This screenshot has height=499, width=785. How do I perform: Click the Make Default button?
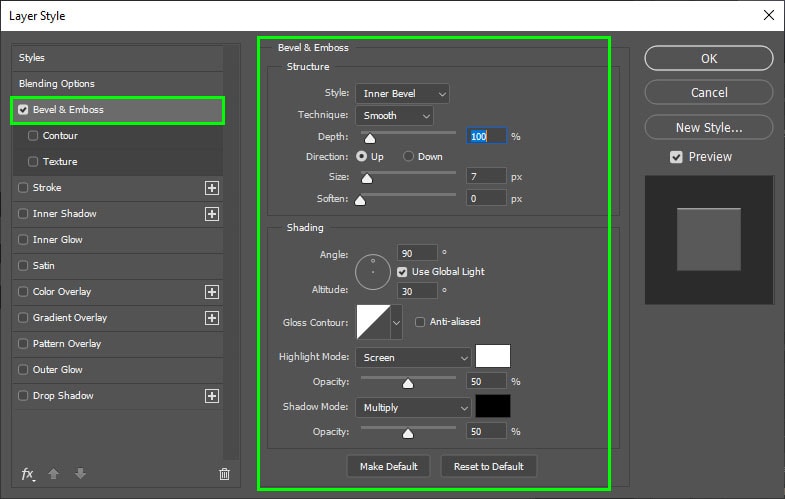tap(388, 466)
